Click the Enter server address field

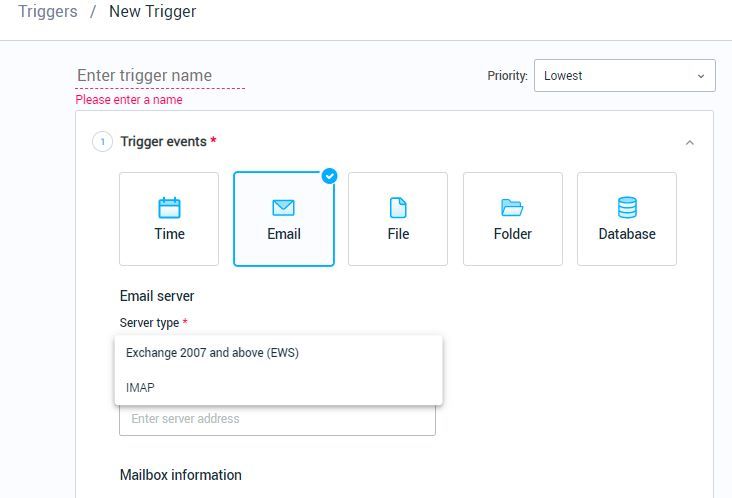277,419
